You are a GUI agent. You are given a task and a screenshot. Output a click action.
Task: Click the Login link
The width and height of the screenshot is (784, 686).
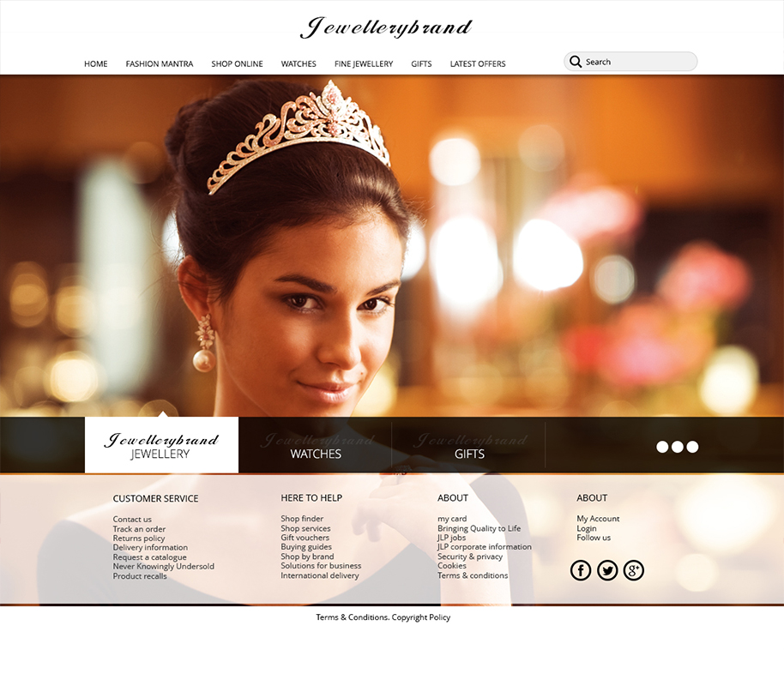[x=587, y=528]
